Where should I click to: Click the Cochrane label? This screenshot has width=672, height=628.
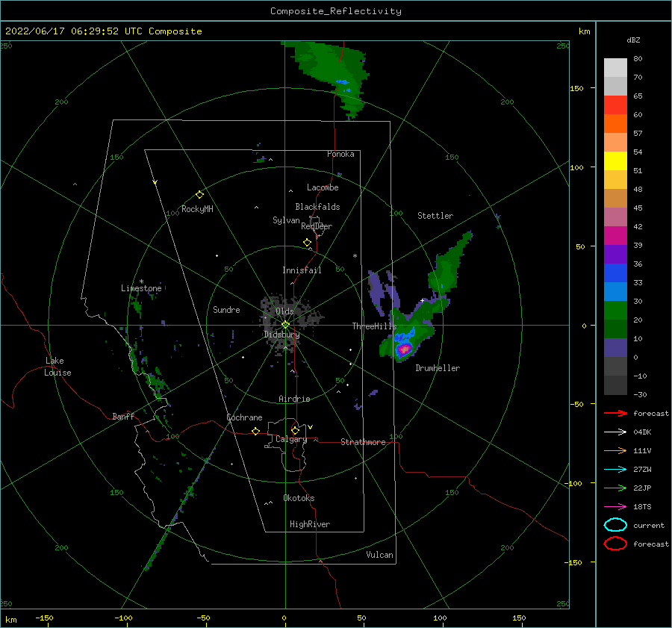pos(244,417)
